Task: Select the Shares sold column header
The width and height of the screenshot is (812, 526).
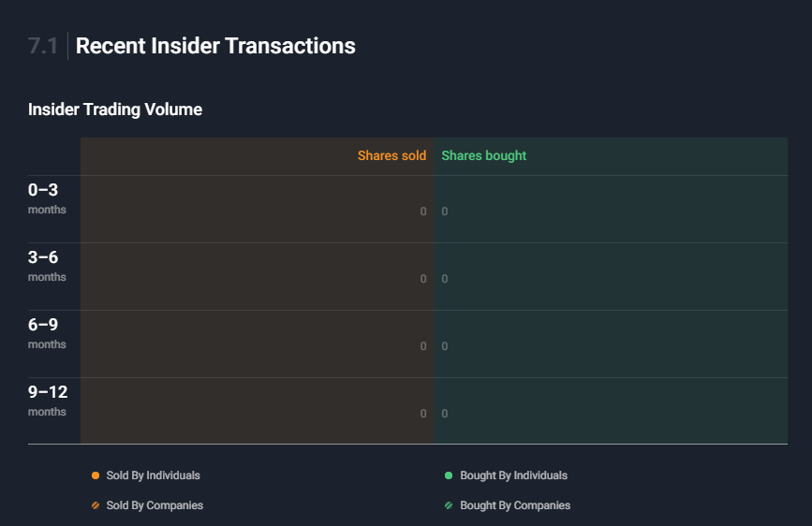Action: coord(391,155)
